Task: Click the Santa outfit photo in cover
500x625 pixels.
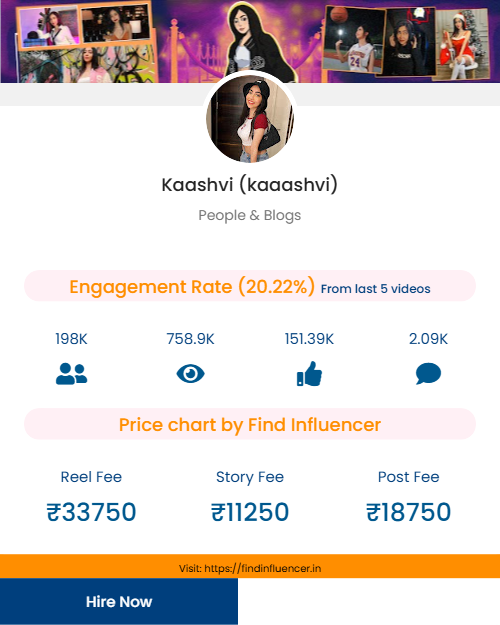Action: point(463,44)
